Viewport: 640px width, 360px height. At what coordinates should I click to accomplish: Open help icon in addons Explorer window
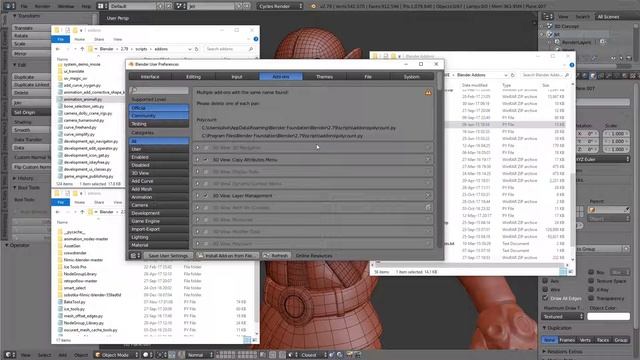pyautogui.click(x=256, y=39)
